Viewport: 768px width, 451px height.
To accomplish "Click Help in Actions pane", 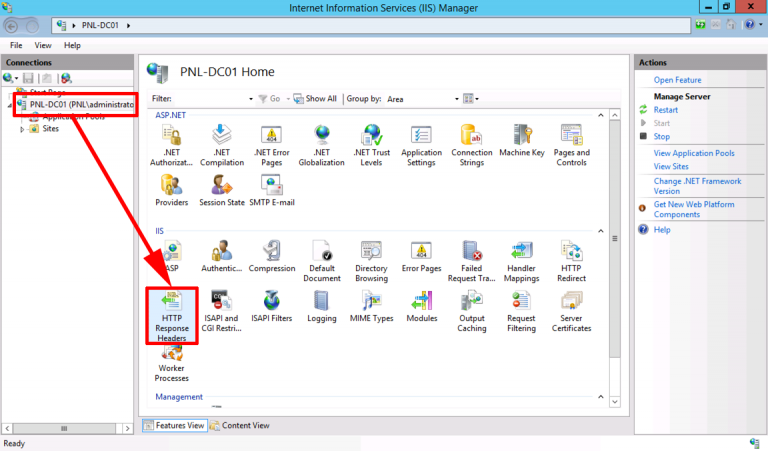I will coord(662,230).
